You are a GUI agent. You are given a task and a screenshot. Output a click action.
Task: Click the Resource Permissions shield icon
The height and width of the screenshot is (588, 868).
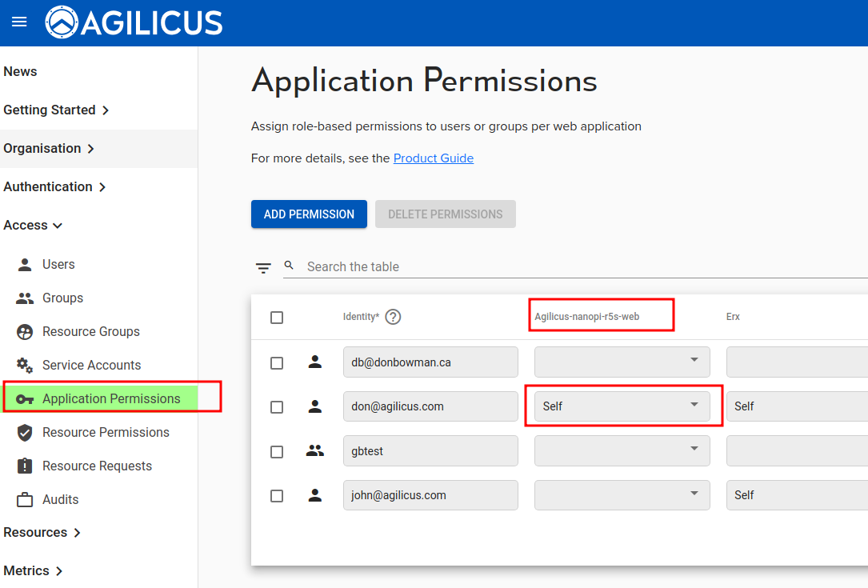(26, 432)
